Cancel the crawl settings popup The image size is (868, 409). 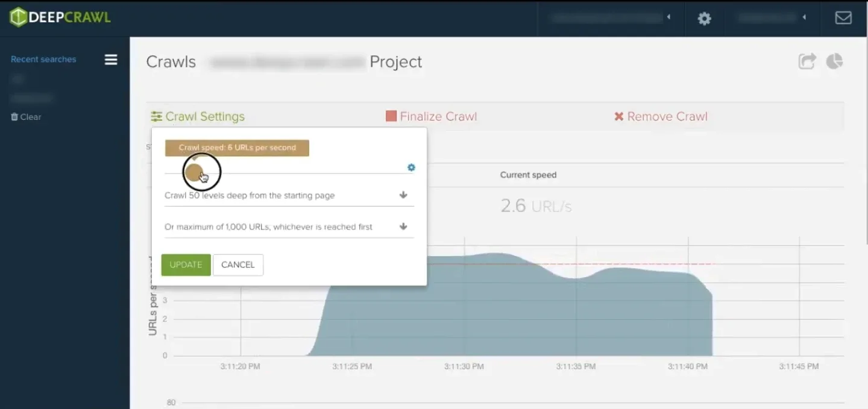pyautogui.click(x=238, y=264)
